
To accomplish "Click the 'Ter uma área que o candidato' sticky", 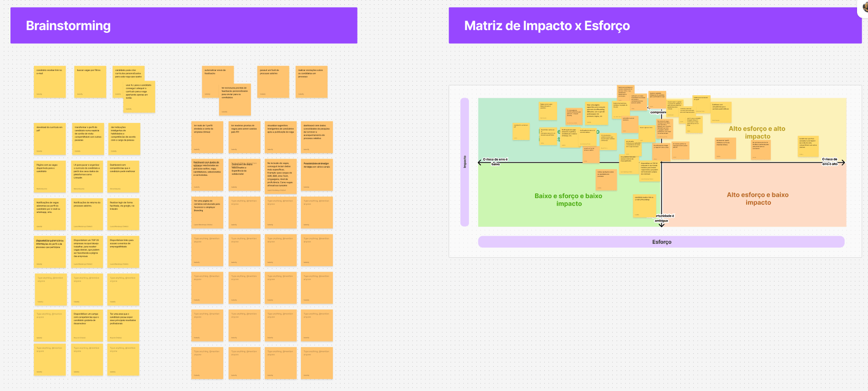I will [123, 326].
